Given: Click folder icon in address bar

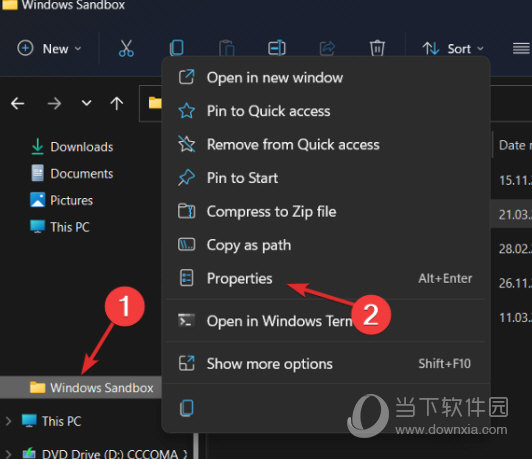Looking at the screenshot, I should click(155, 103).
